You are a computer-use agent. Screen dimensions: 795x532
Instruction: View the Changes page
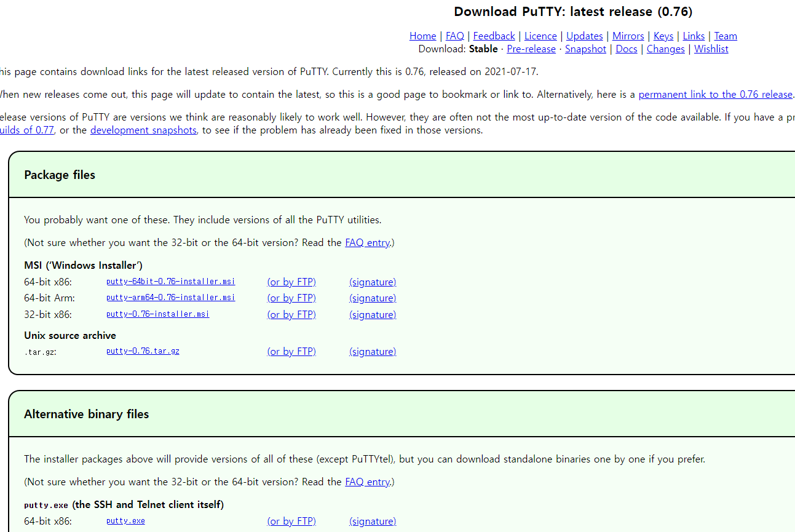click(666, 49)
